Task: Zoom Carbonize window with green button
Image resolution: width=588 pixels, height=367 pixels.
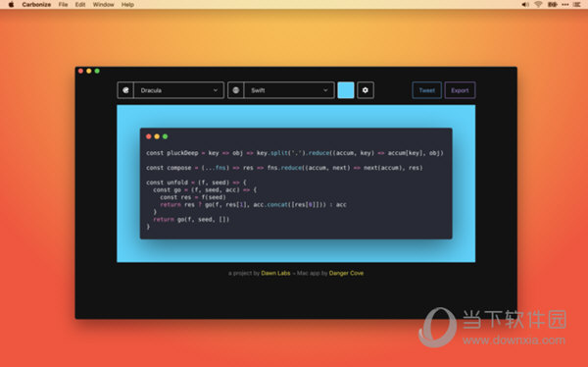Action: [97, 71]
